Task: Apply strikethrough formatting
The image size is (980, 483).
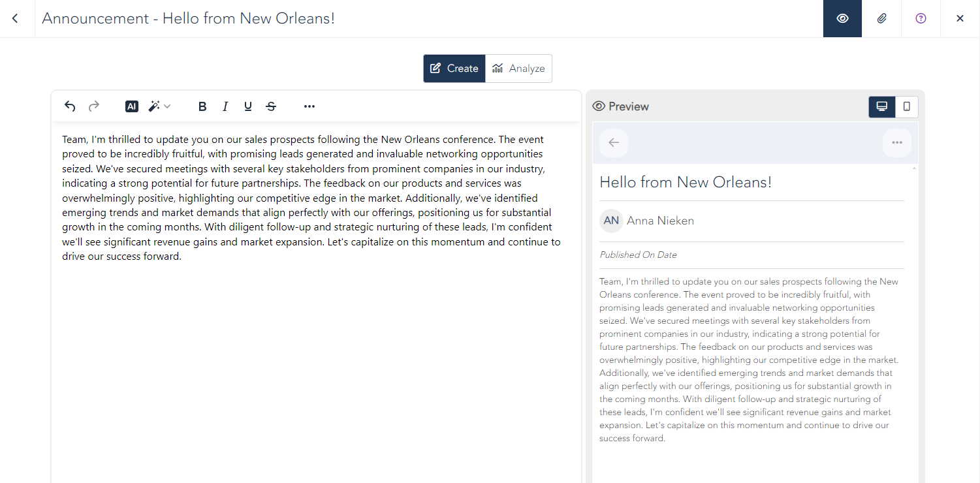Action: point(271,106)
